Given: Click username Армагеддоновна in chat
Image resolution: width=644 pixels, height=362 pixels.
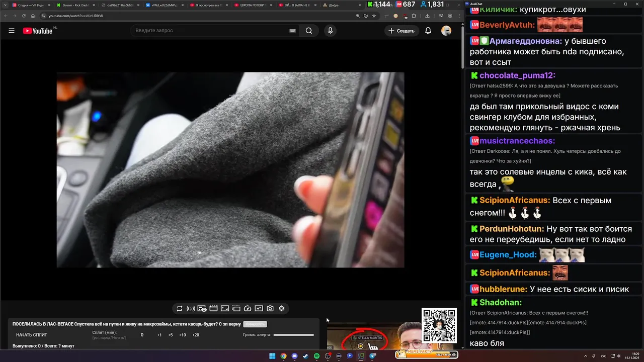Looking at the screenshot, I should coord(525,41).
